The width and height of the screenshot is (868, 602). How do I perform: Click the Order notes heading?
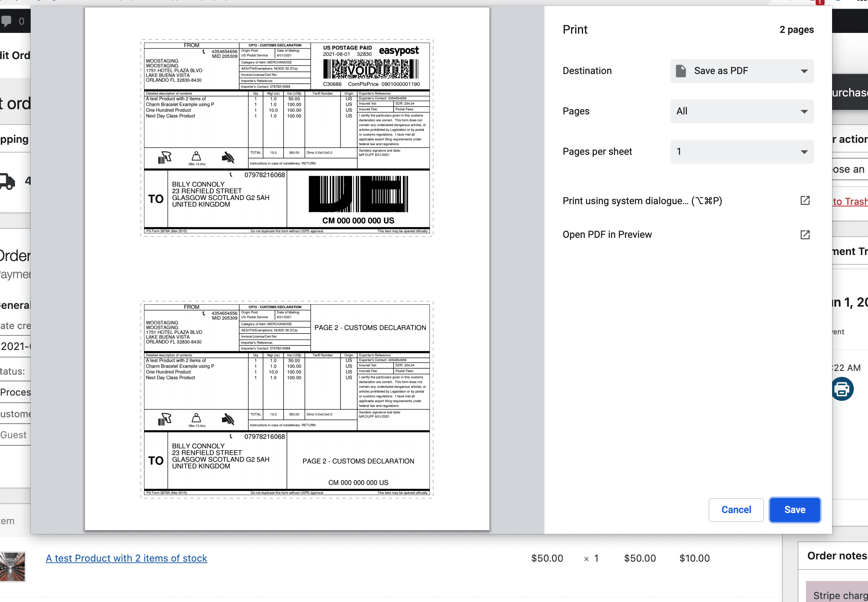point(837,556)
